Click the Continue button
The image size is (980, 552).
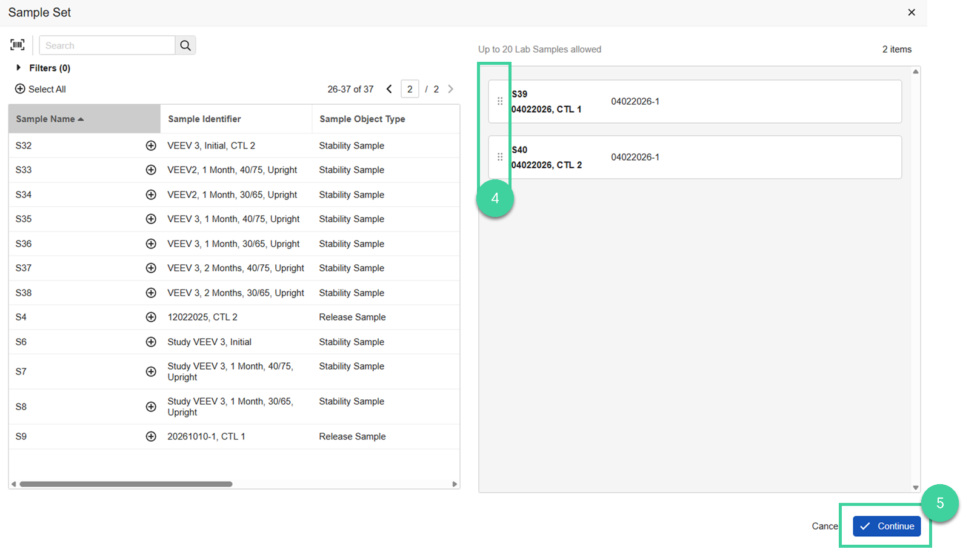click(887, 526)
